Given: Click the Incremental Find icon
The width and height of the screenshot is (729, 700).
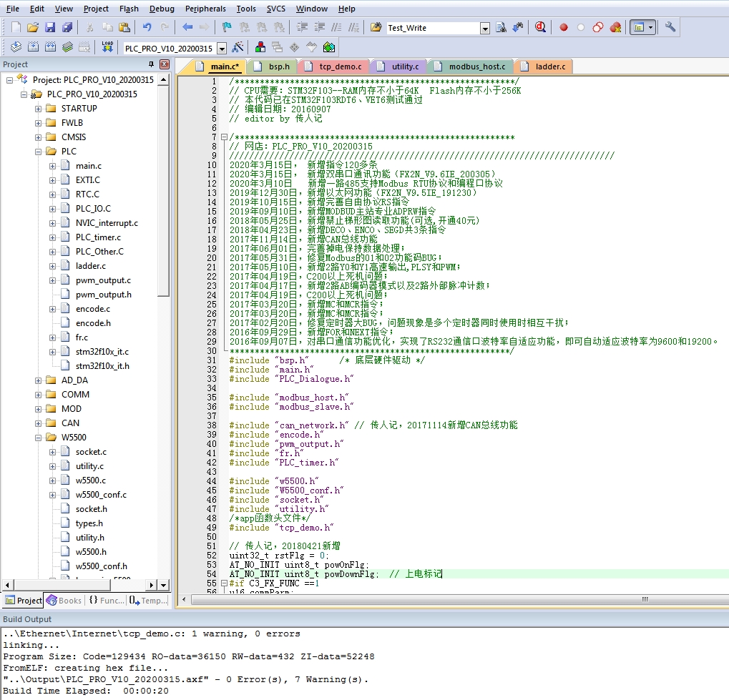Looking at the screenshot, I should coord(518,27).
